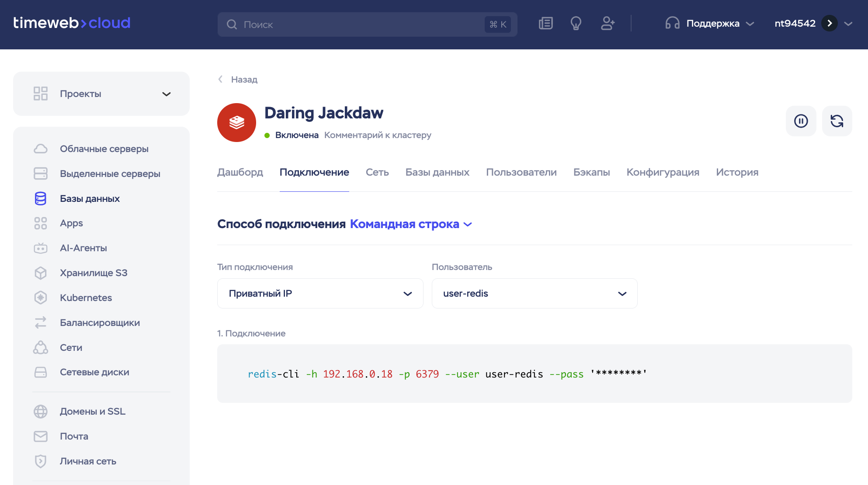This screenshot has height=485, width=868.
Task: Open the Пользователь user-redis dropdown
Action: tap(535, 293)
